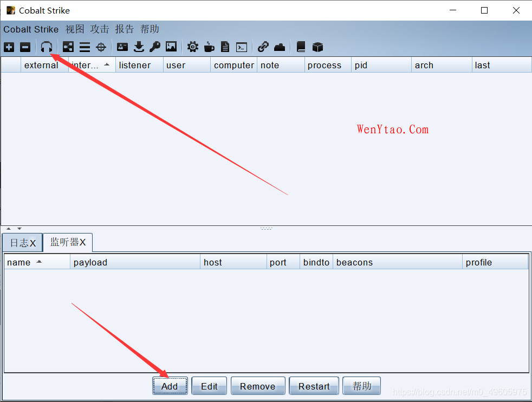The width and height of the screenshot is (532, 402).
Task: Open screenshots view picture icon
Action: click(x=171, y=47)
